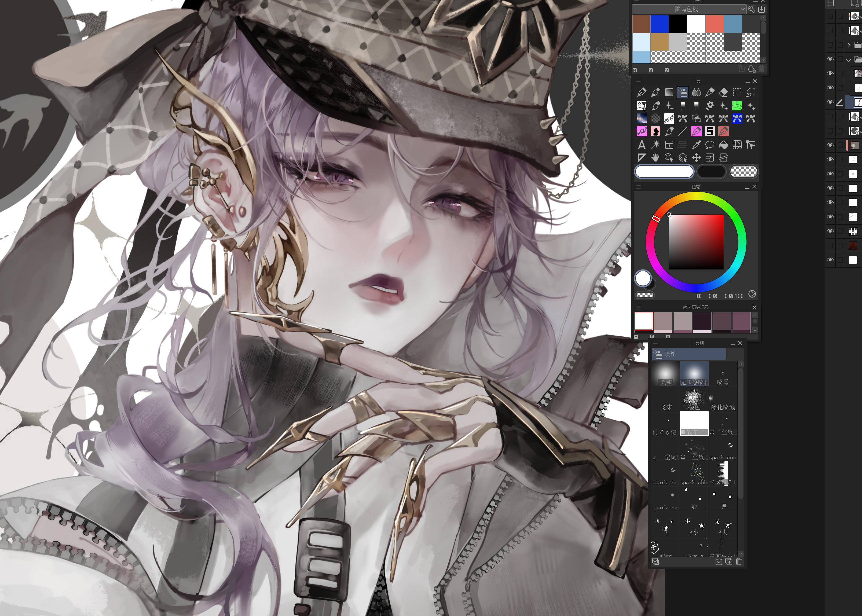Screen dimensions: 862x616
Task: Select the Balloon speech bubble tool
Action: pyautogui.click(x=710, y=145)
